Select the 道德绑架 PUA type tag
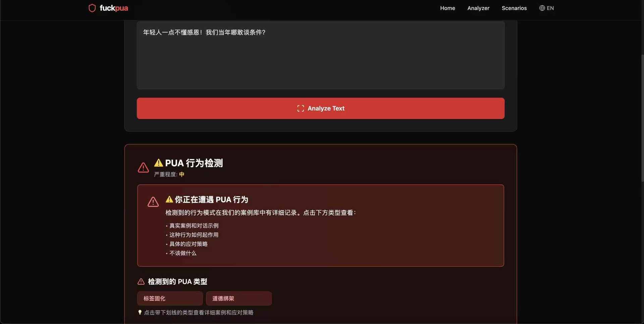644x324 pixels. (238, 298)
